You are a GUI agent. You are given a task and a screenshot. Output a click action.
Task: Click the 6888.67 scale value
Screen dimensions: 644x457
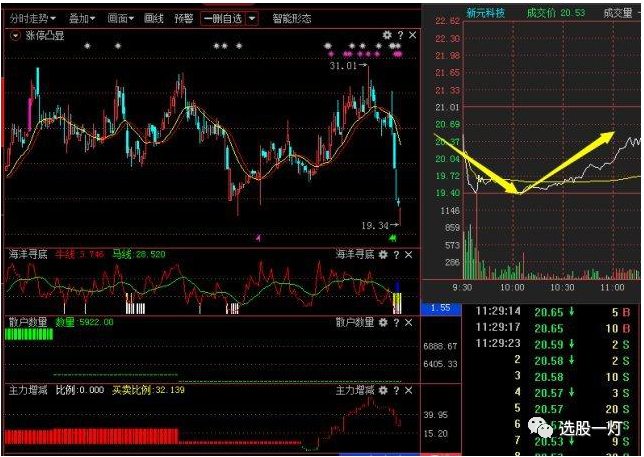440,347
